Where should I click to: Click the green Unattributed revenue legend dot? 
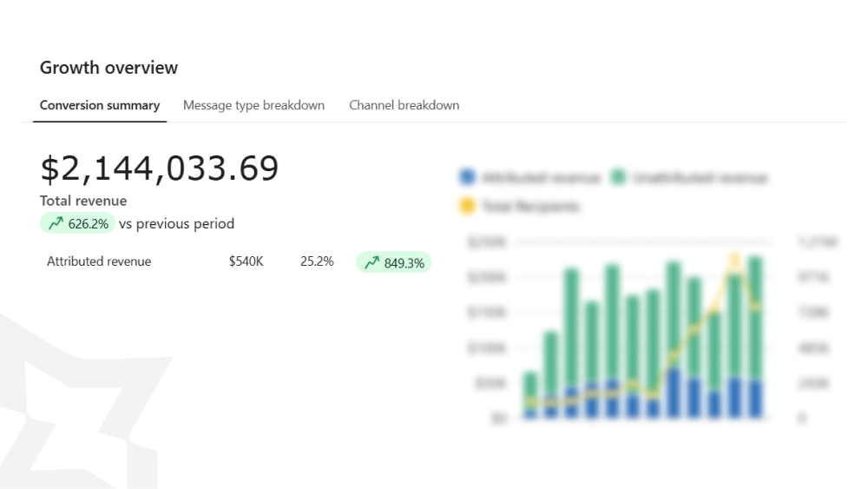click(618, 178)
